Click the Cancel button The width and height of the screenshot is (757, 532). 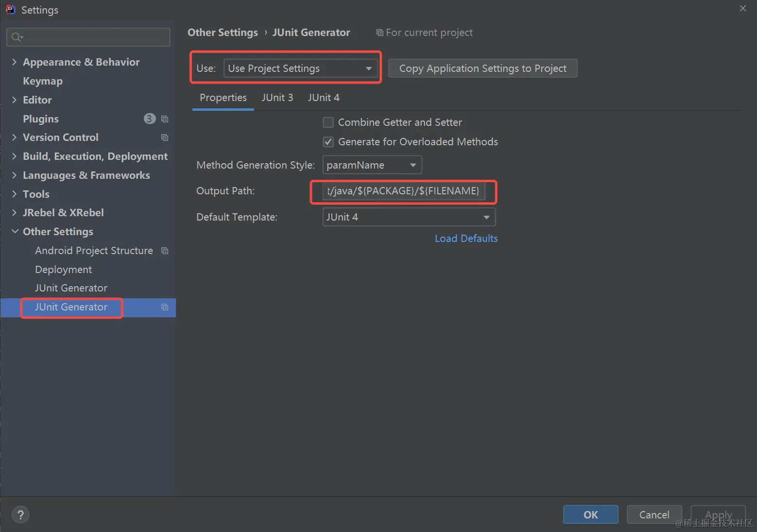click(654, 515)
